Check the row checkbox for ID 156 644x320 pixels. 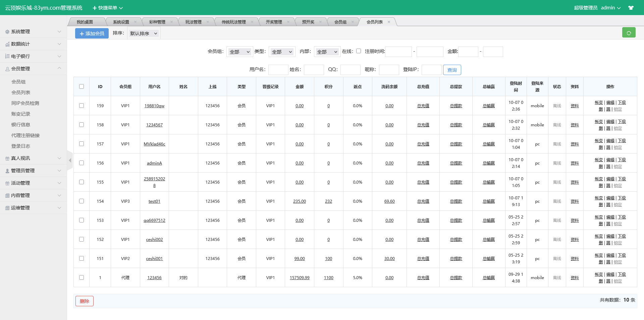tap(82, 163)
